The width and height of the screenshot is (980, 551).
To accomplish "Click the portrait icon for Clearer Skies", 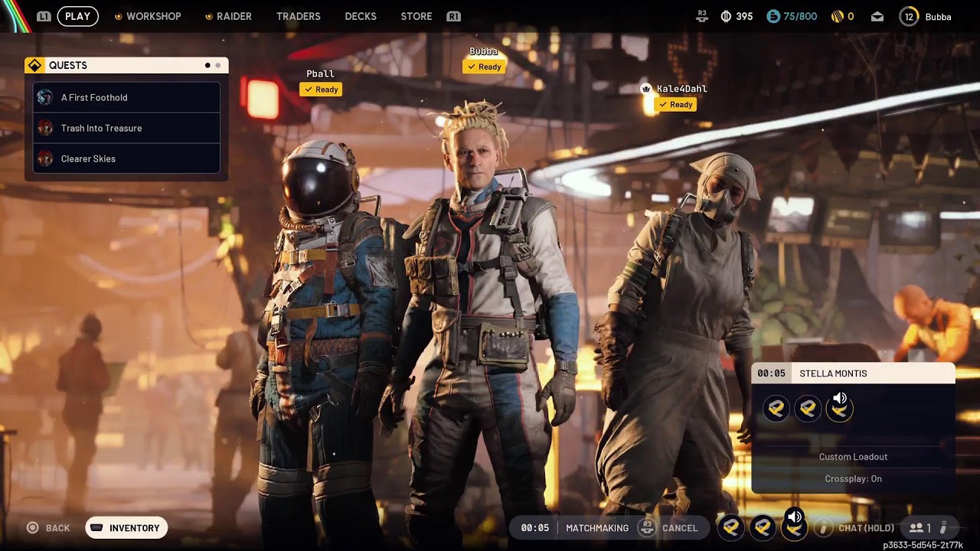I will [45, 158].
